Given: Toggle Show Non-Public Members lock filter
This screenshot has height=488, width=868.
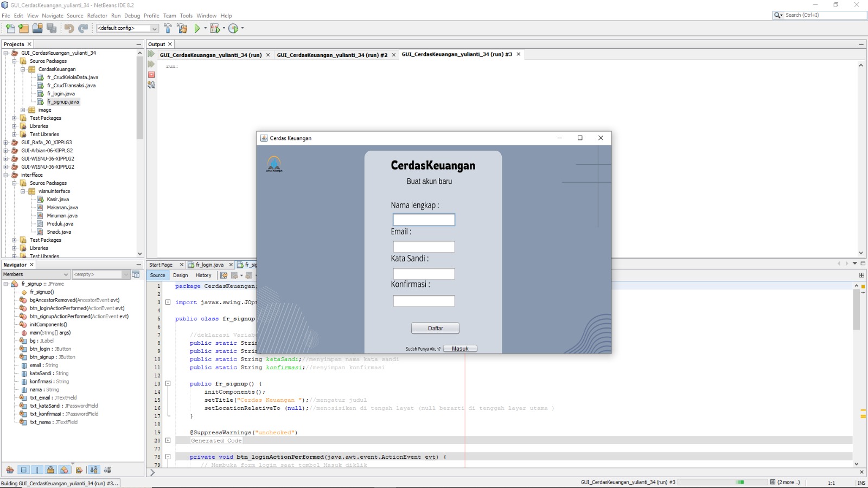Looking at the screenshot, I should (50, 470).
